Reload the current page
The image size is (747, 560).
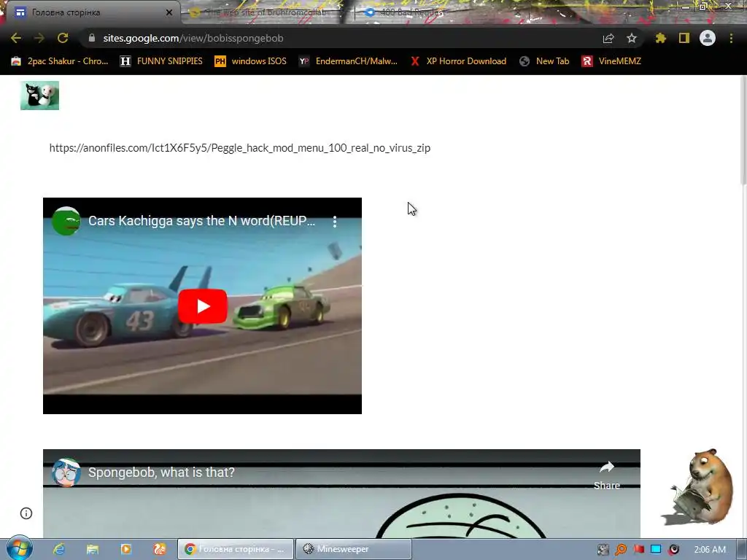[x=63, y=38]
